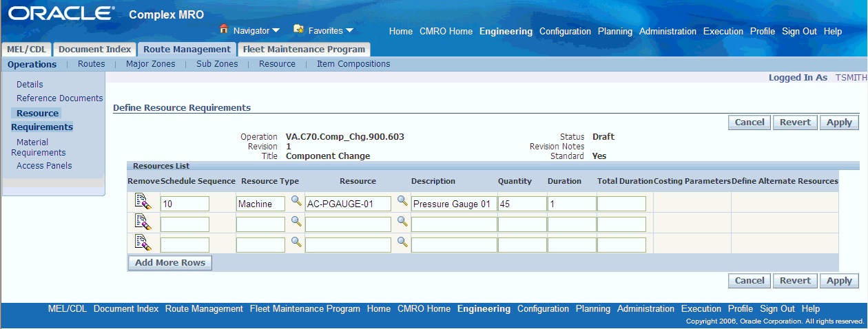868x329 pixels.
Task: Click the Resource field with AC-PGAUGE-01
Action: [x=348, y=204]
